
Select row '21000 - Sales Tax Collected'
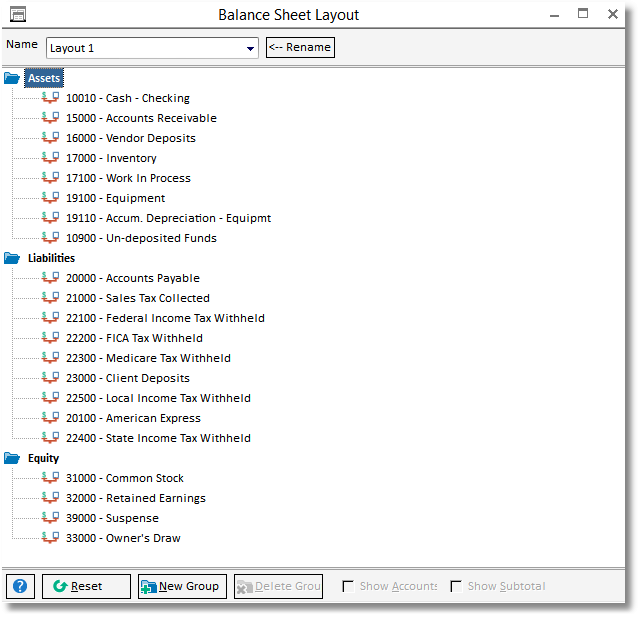(x=138, y=298)
